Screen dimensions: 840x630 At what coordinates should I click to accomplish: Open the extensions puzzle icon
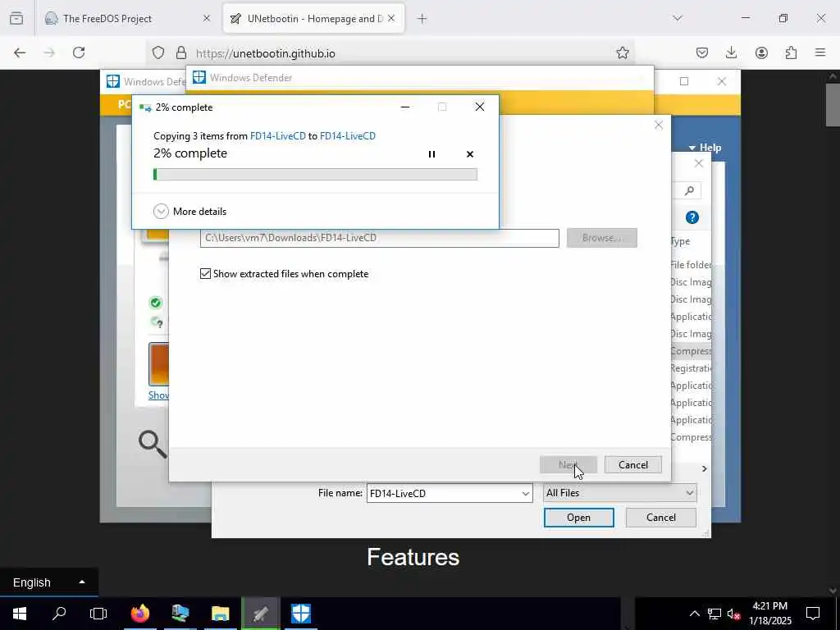click(791, 52)
